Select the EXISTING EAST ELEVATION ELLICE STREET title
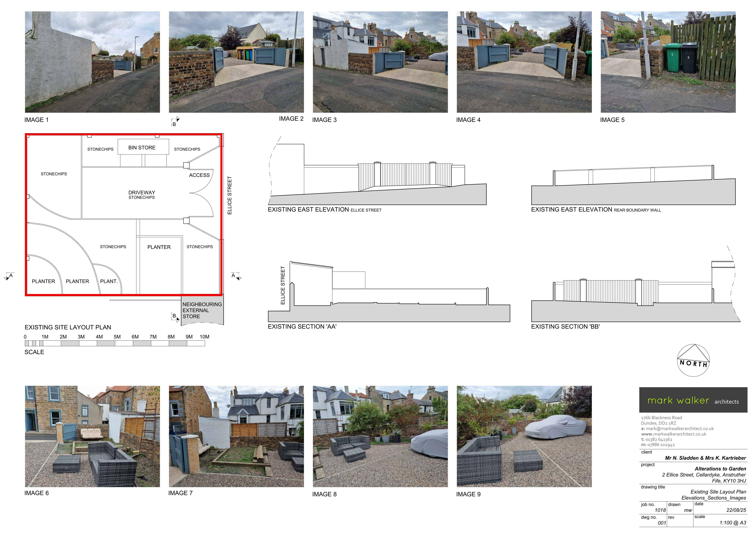Viewport: 756px width, 535px height. [x=324, y=210]
